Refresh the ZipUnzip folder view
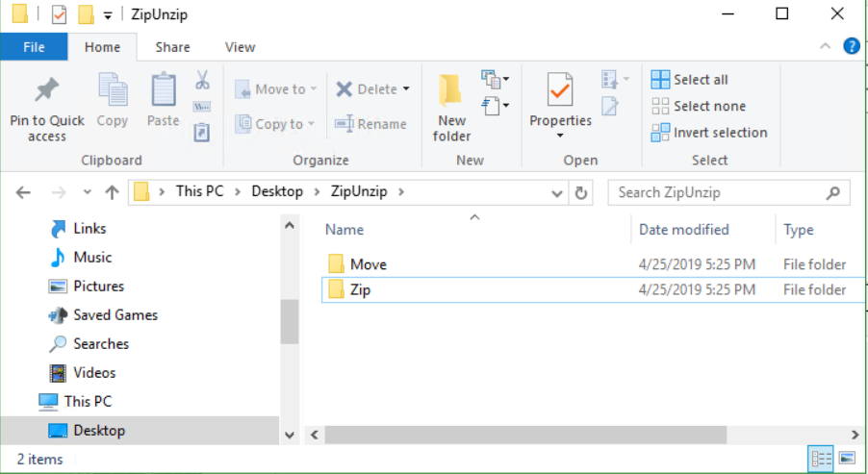Viewport: 868px width, 474px height. click(580, 192)
